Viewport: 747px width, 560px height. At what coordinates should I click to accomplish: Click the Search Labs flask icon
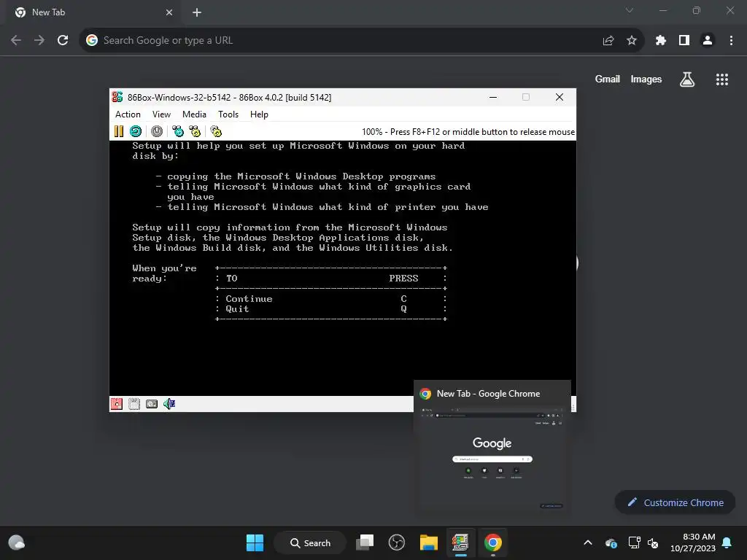click(x=687, y=79)
